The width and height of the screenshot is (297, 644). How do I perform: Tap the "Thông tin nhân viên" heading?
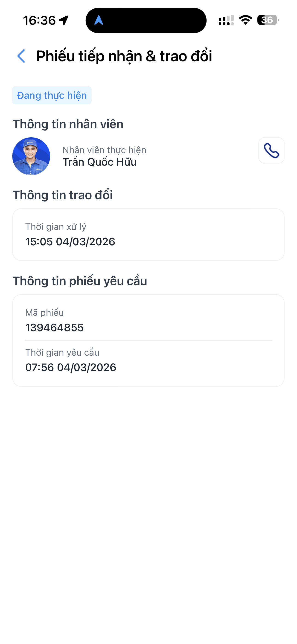click(68, 124)
